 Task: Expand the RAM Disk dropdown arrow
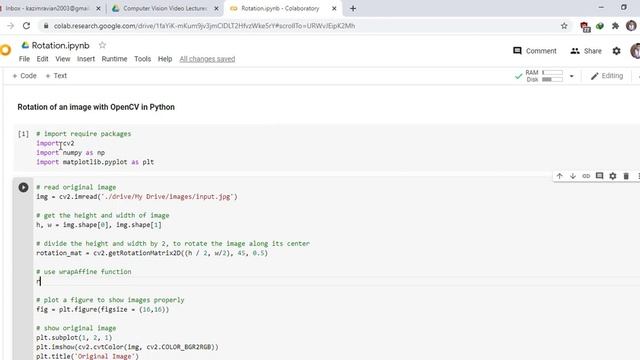pos(571,76)
